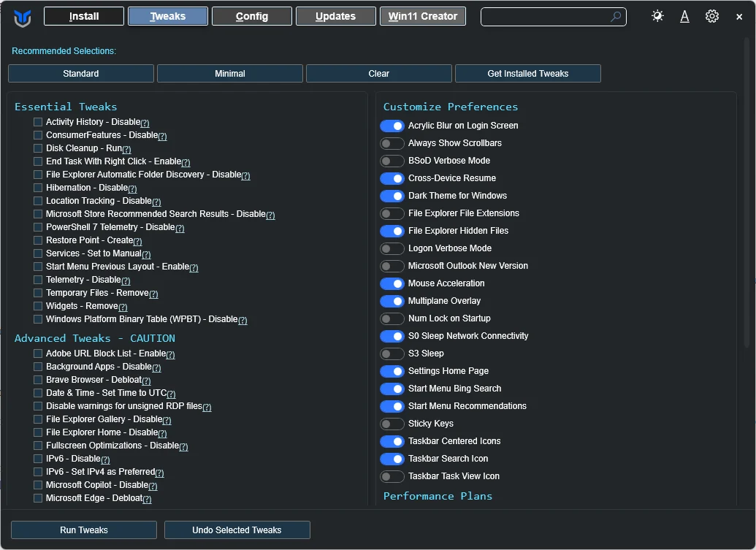
Task: Check Date & Time - Set Time to UTC
Action: pyautogui.click(x=37, y=393)
